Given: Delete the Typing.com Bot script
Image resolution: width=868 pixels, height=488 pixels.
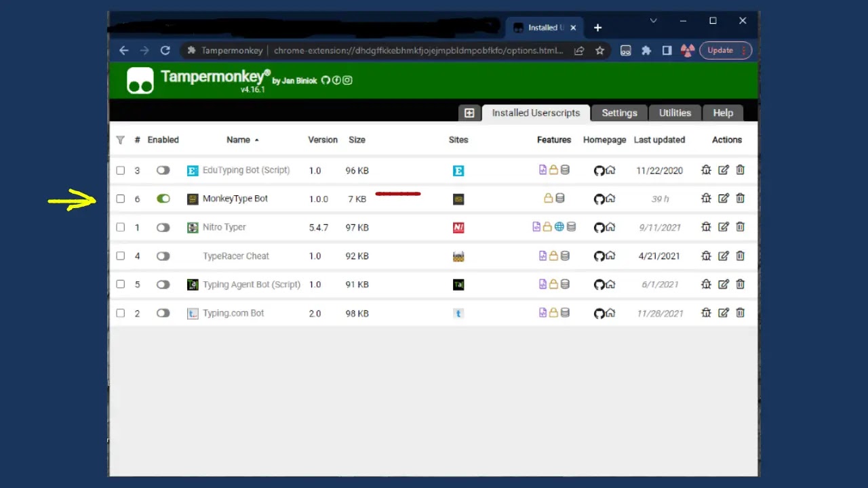Looking at the screenshot, I should (741, 312).
